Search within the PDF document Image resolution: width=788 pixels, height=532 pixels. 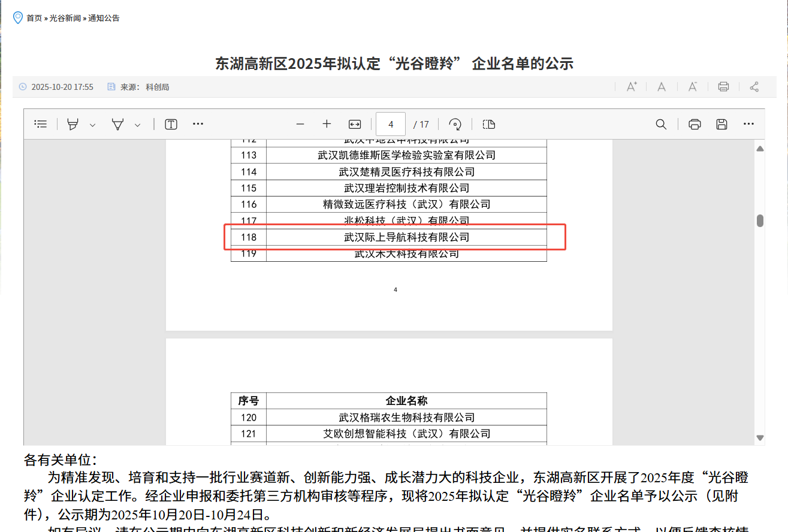[x=661, y=124]
